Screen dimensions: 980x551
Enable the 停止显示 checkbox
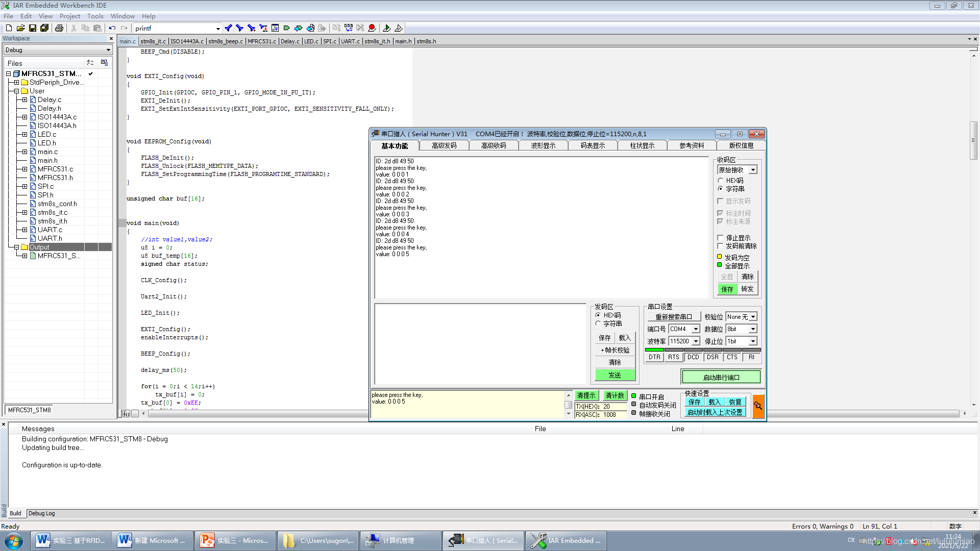click(x=721, y=238)
